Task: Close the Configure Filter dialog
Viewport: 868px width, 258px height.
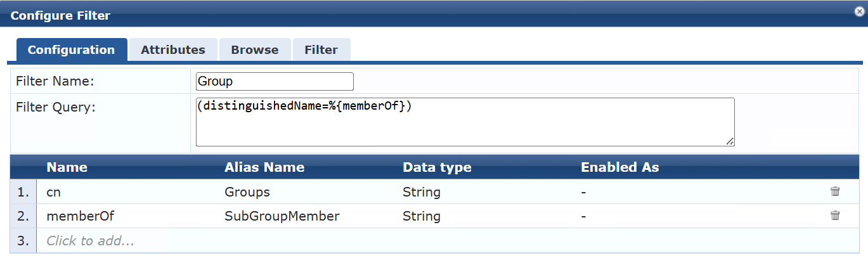Action: point(859,11)
